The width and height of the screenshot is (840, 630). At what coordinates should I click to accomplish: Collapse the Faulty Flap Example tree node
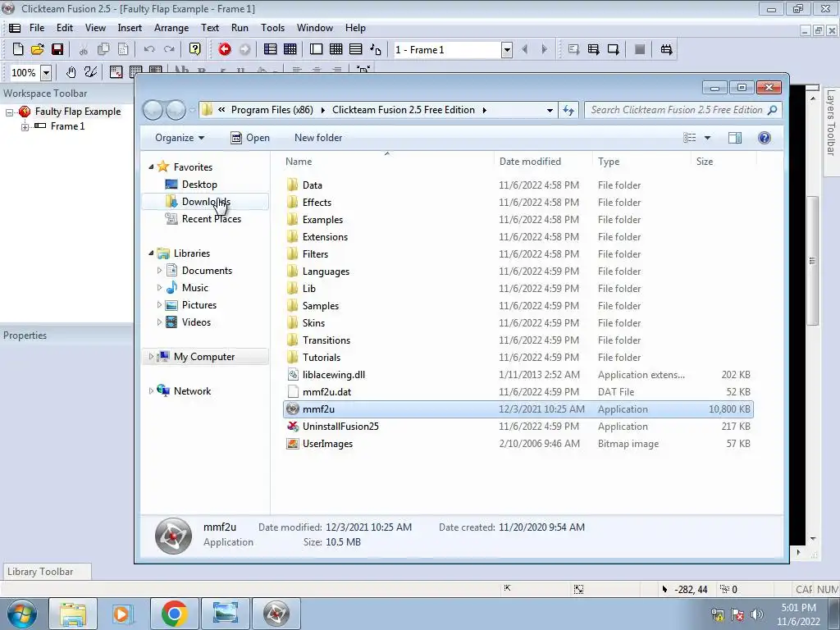pyautogui.click(x=9, y=112)
